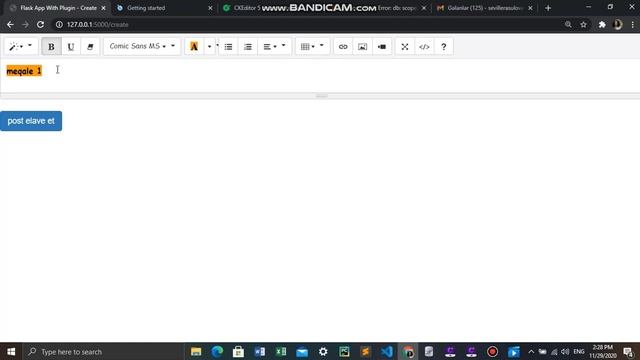Open the more colors dropdown arrow

pyautogui.click(x=209, y=47)
